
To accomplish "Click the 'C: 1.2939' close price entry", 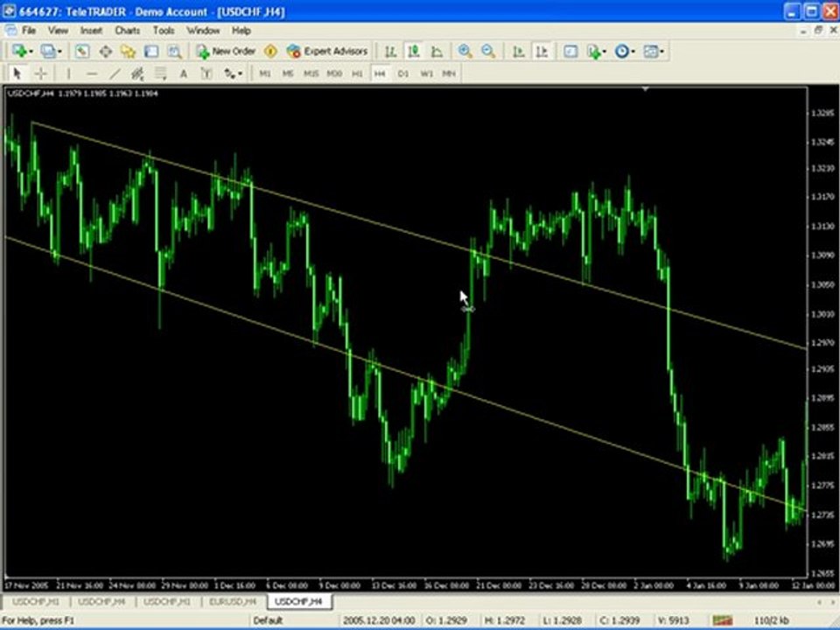I will click(619, 620).
